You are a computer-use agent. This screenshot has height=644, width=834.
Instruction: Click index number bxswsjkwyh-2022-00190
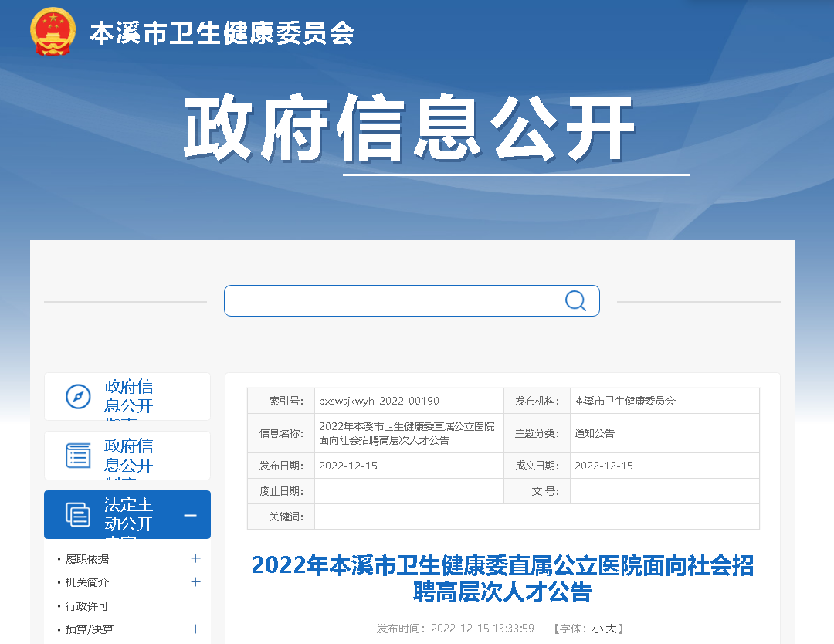(378, 401)
